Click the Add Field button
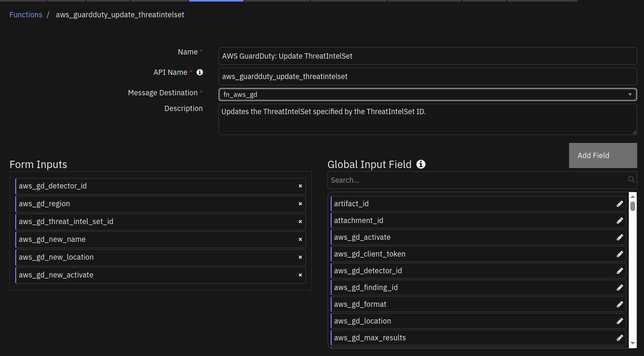This screenshot has height=356, width=644. click(603, 155)
